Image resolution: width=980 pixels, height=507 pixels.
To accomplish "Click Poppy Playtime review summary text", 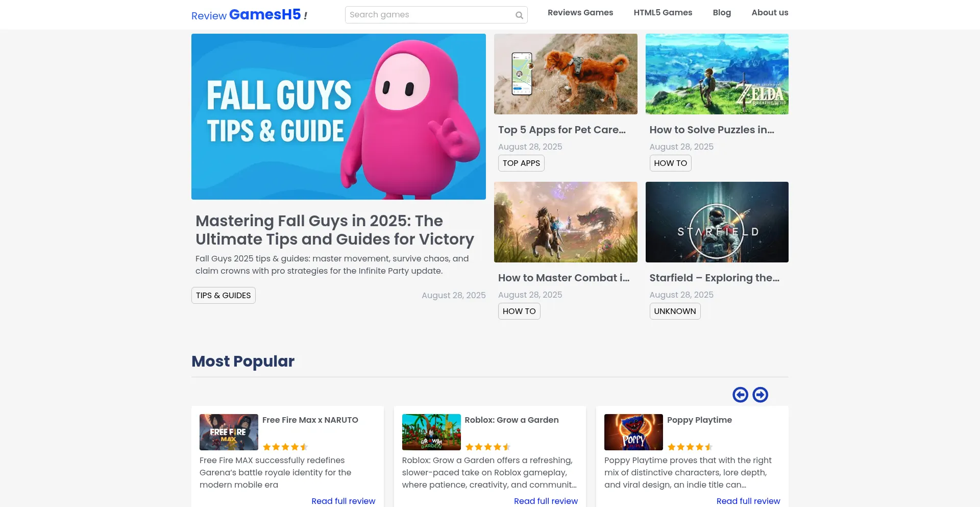I will (x=688, y=472).
